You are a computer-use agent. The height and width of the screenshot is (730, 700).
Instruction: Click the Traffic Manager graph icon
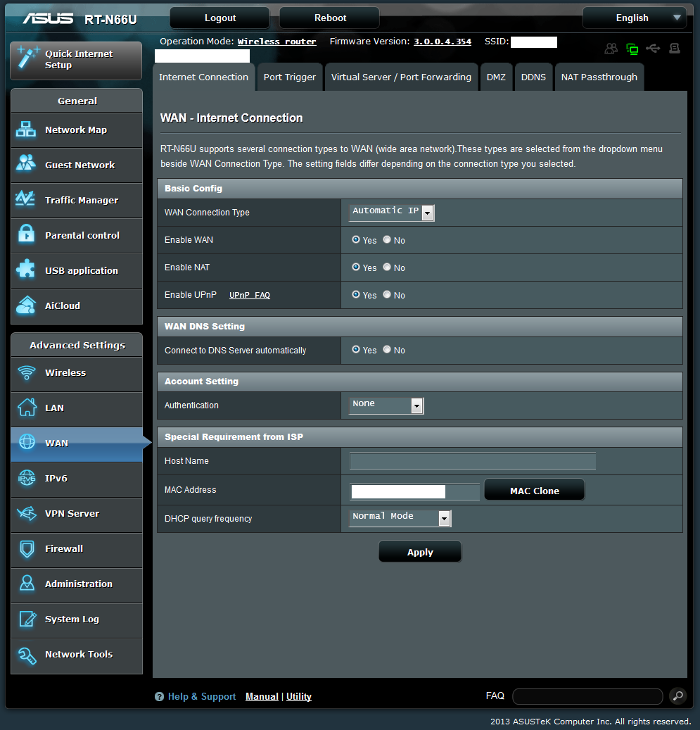25,199
